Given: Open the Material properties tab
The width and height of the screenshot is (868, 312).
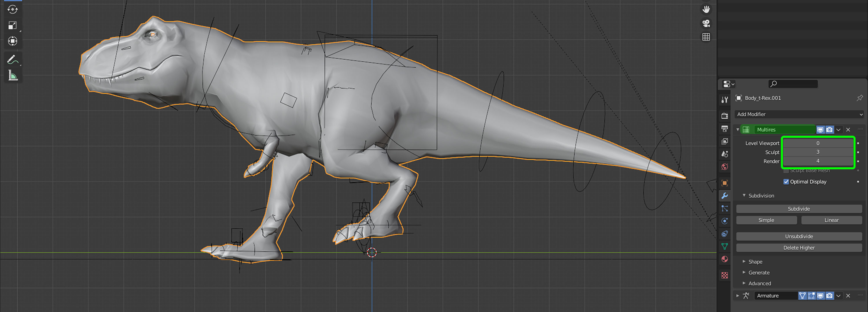Looking at the screenshot, I should (x=724, y=259).
